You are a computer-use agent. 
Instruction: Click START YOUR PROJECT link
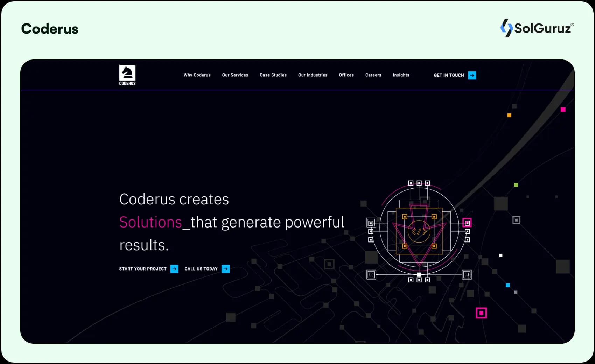(x=143, y=269)
